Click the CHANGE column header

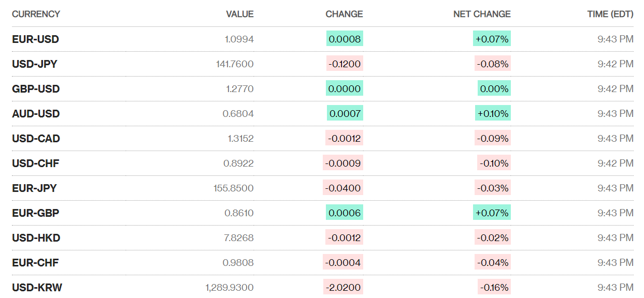(x=344, y=14)
